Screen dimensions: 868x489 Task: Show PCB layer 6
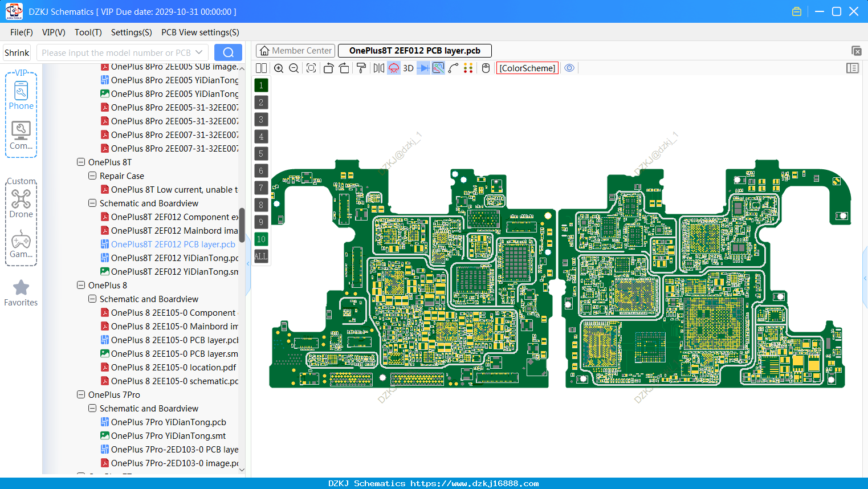click(261, 171)
